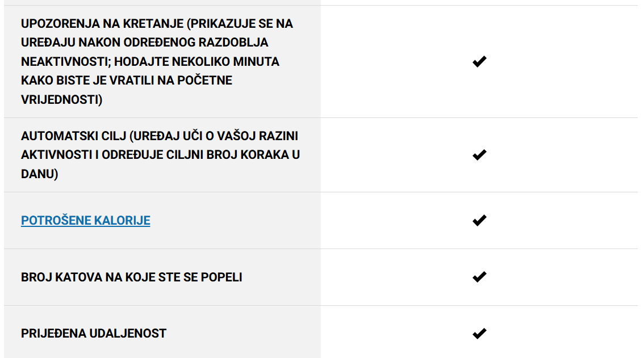Click the word DANU) in Automatski cilj row
Screen dimensions: 644x358
point(39,174)
